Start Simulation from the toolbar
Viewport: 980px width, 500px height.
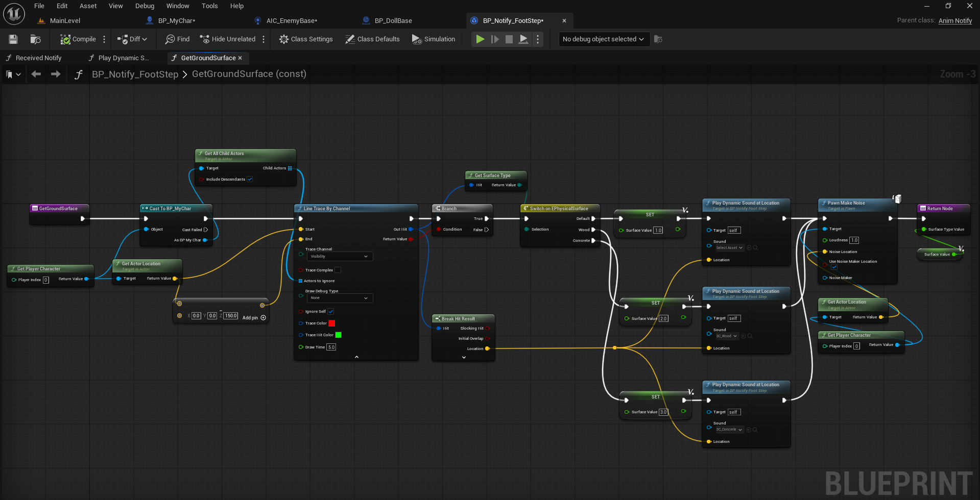point(433,39)
